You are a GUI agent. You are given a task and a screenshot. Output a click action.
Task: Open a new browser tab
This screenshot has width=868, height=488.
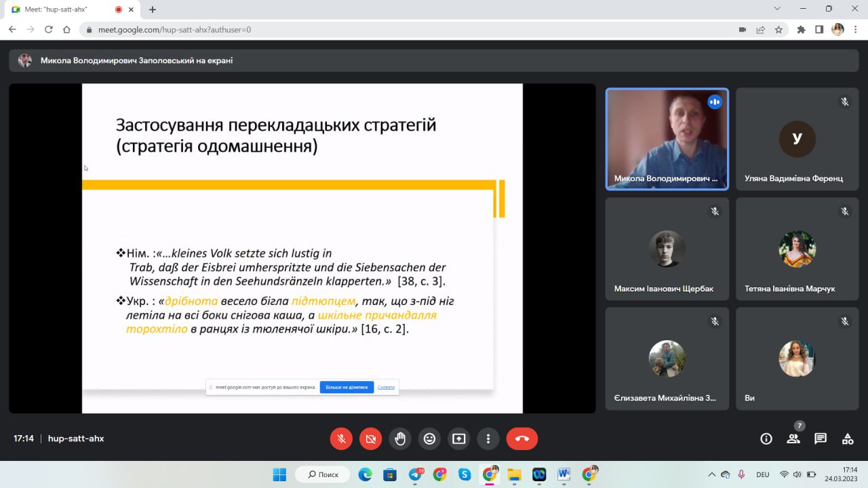tap(153, 9)
